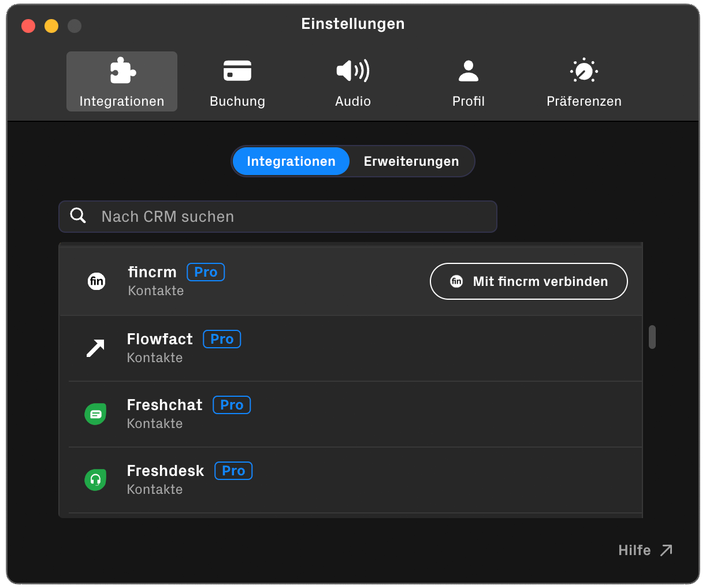Screen dimensions: 706x588
Task: Select the Integrationen segment toggle
Action: pos(291,161)
